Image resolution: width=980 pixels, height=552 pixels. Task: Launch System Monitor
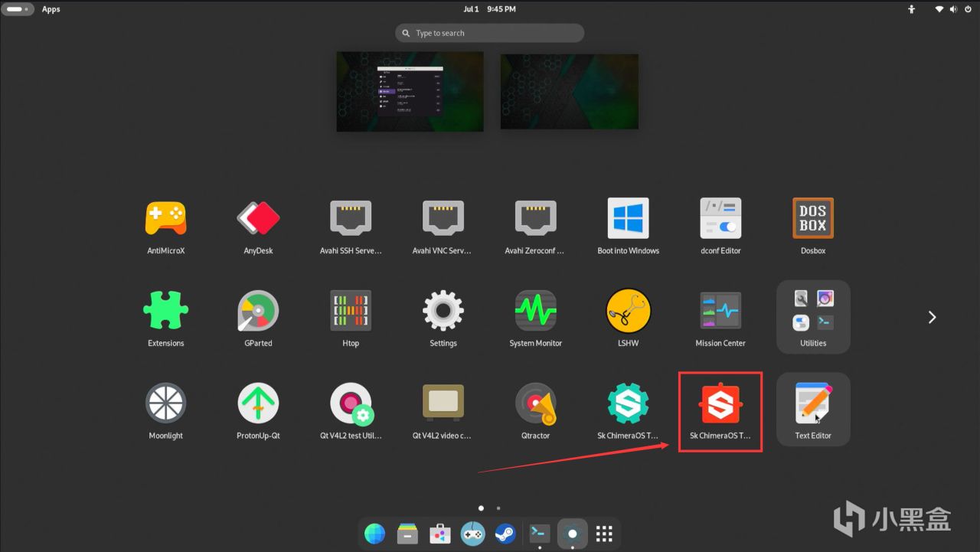(535, 311)
